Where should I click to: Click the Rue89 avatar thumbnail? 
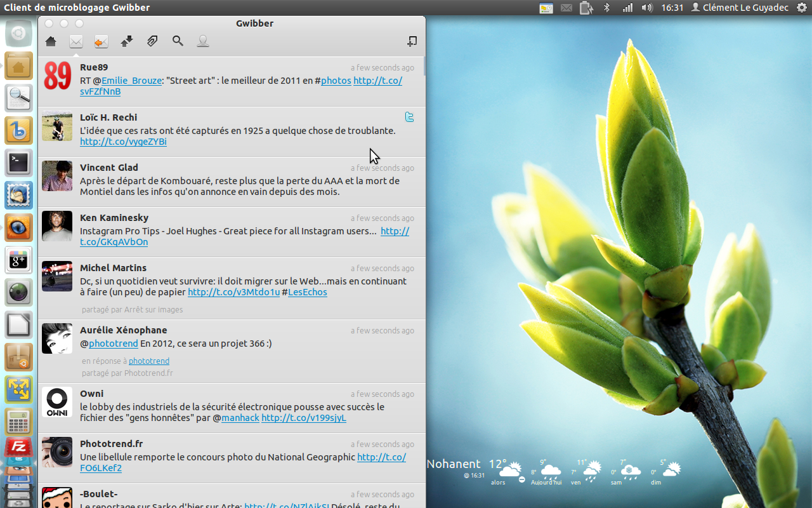click(57, 76)
